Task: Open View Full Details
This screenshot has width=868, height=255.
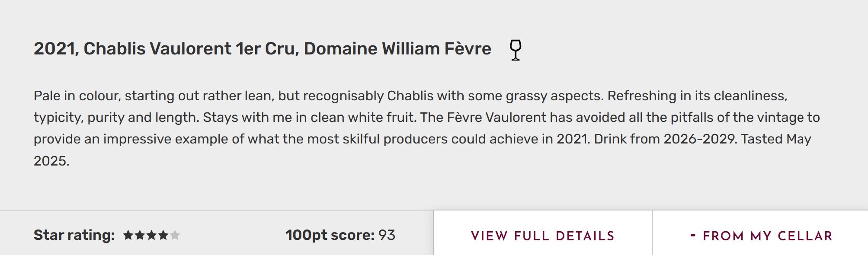Action: (542, 236)
